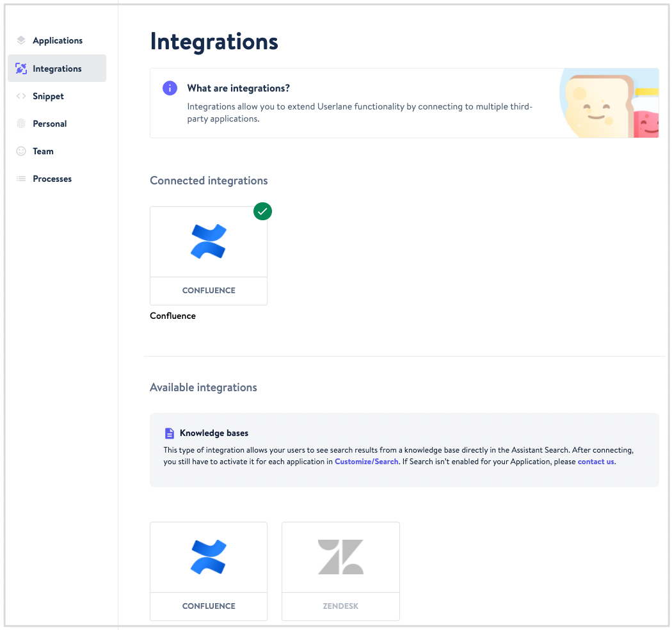
Task: Click the Team smiley face icon
Action: [x=21, y=151]
